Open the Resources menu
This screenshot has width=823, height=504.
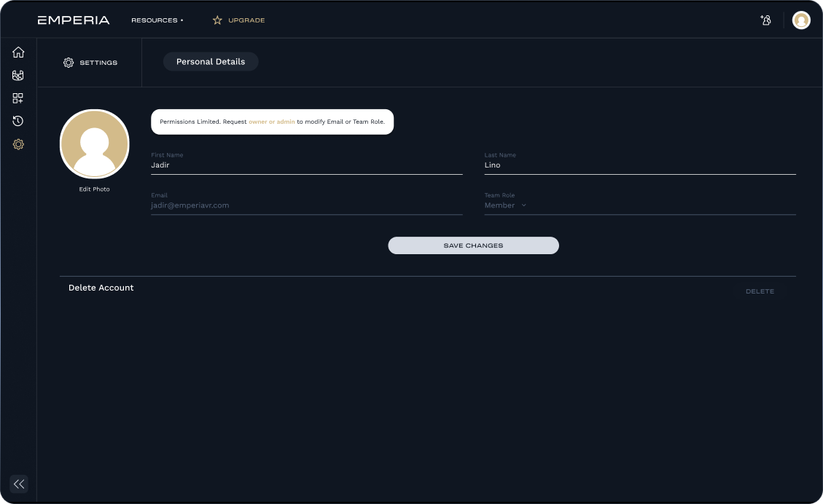pos(157,20)
